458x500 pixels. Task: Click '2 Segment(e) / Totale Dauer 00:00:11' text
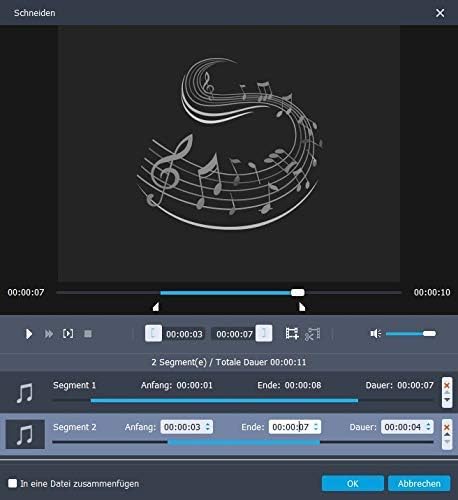(229, 362)
